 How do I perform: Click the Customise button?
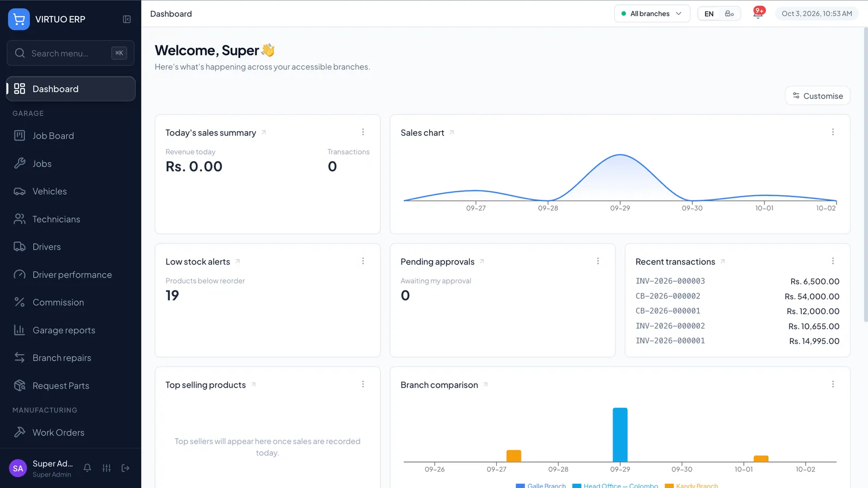pyautogui.click(x=818, y=96)
